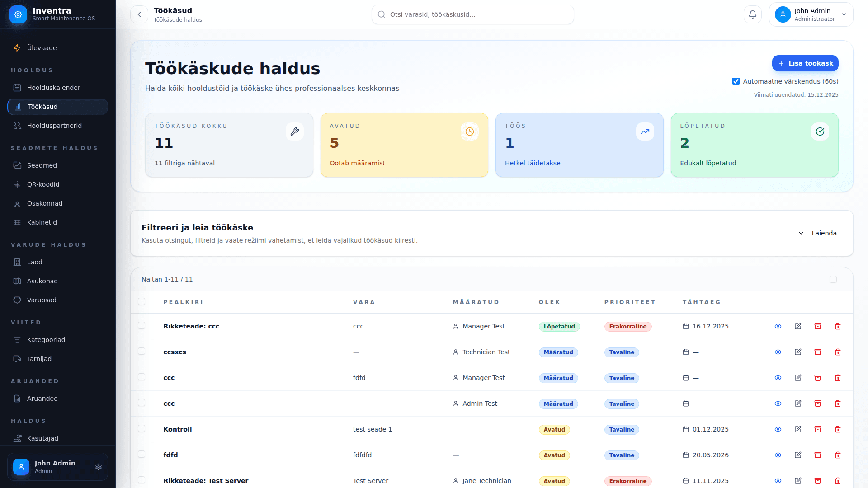Image resolution: width=868 pixels, height=488 pixels.
Task: Disable Automaatne värskendus checkbox
Action: (736, 81)
